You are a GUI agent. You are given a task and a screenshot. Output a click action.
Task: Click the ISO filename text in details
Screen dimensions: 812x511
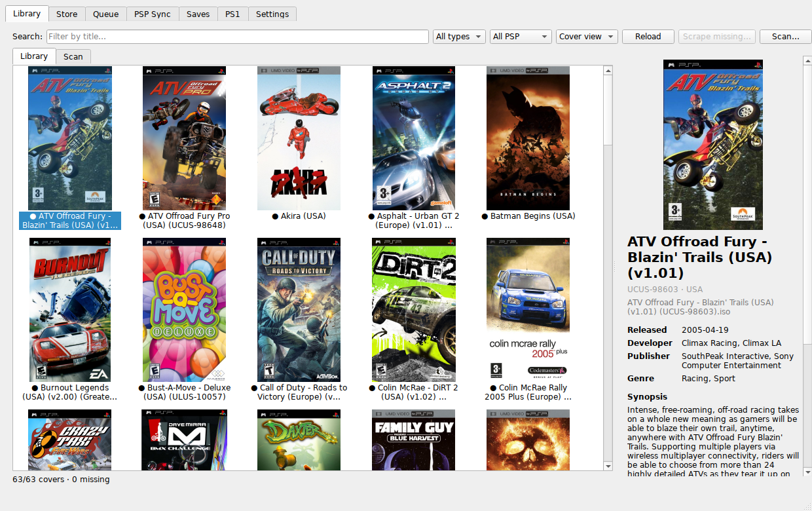[x=701, y=307]
